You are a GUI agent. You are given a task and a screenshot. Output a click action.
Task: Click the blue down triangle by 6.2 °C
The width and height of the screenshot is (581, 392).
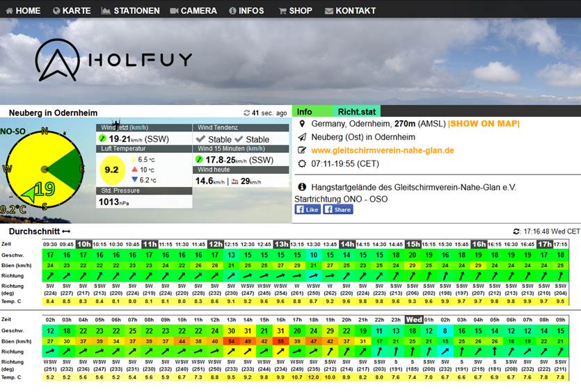click(134, 179)
